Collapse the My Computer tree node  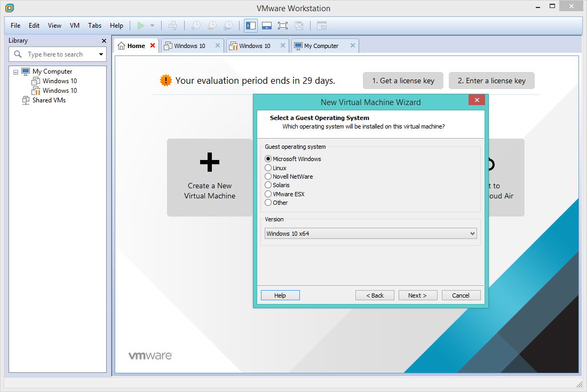15,72
